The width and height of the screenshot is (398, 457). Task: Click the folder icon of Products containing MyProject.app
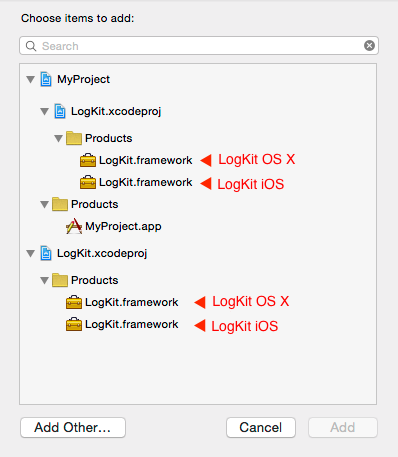[60, 204]
